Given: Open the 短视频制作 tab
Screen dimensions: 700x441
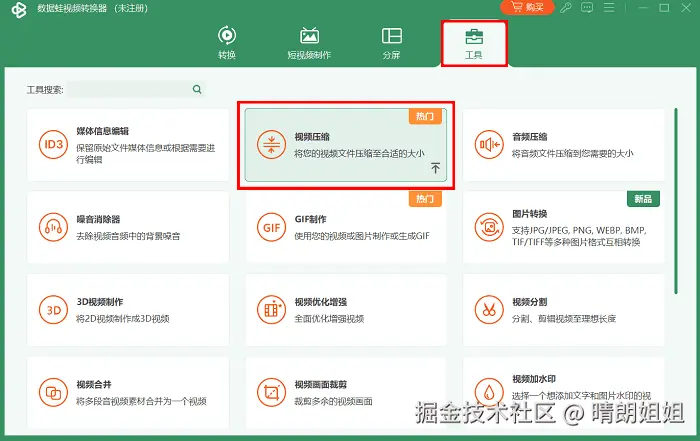Looking at the screenshot, I should (309, 43).
